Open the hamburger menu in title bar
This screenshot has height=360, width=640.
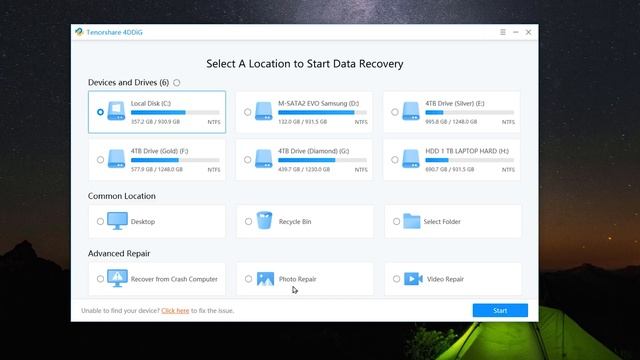(503, 32)
